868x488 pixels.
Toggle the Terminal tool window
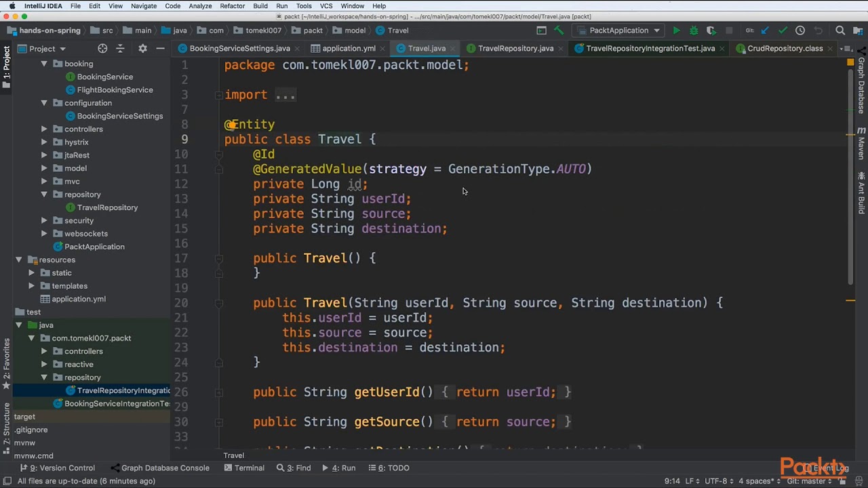pos(243,468)
